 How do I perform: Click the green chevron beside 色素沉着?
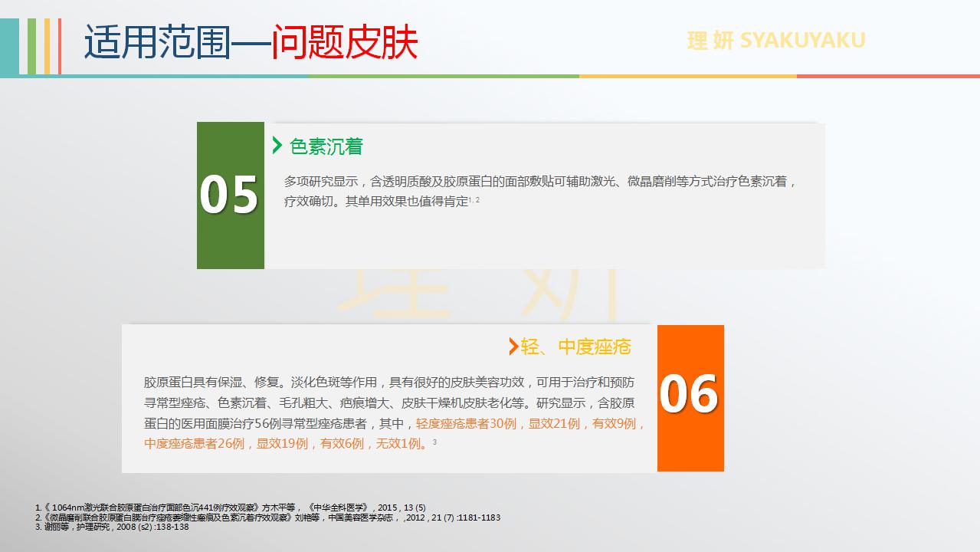pyautogui.click(x=277, y=146)
